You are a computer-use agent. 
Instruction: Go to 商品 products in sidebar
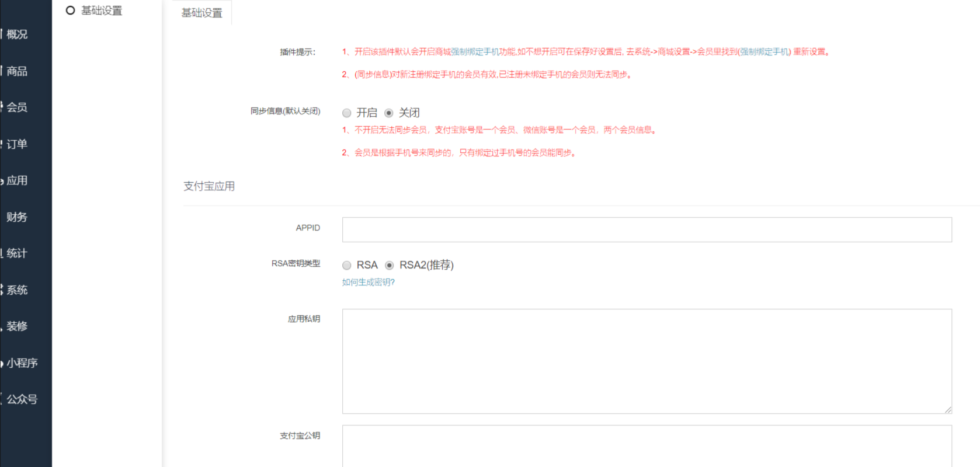[x=17, y=71]
